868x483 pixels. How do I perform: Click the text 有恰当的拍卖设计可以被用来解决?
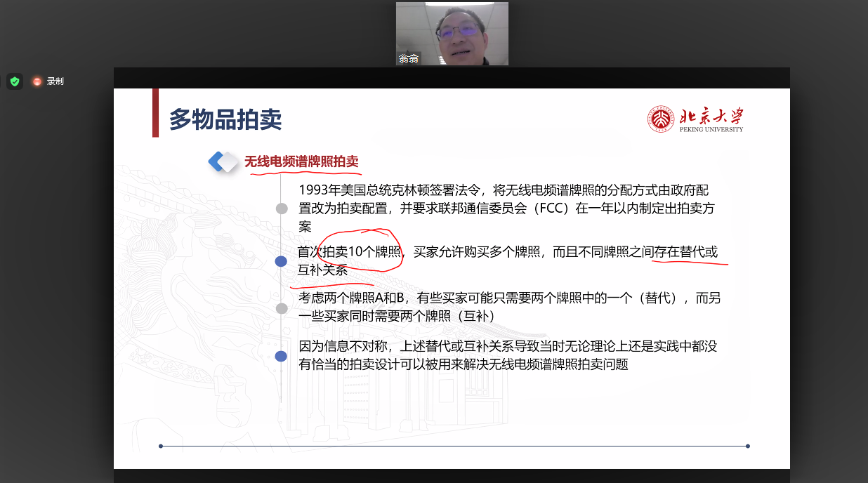394,365
